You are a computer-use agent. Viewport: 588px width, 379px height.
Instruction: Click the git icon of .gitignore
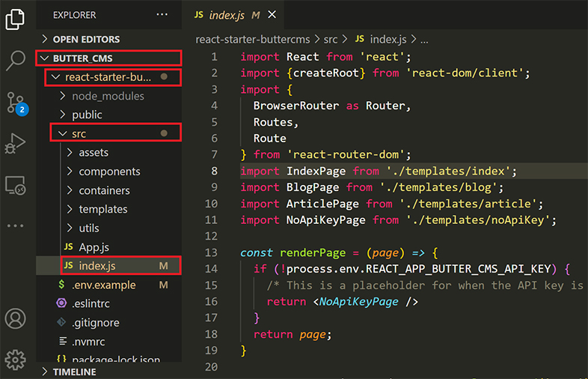(61, 322)
